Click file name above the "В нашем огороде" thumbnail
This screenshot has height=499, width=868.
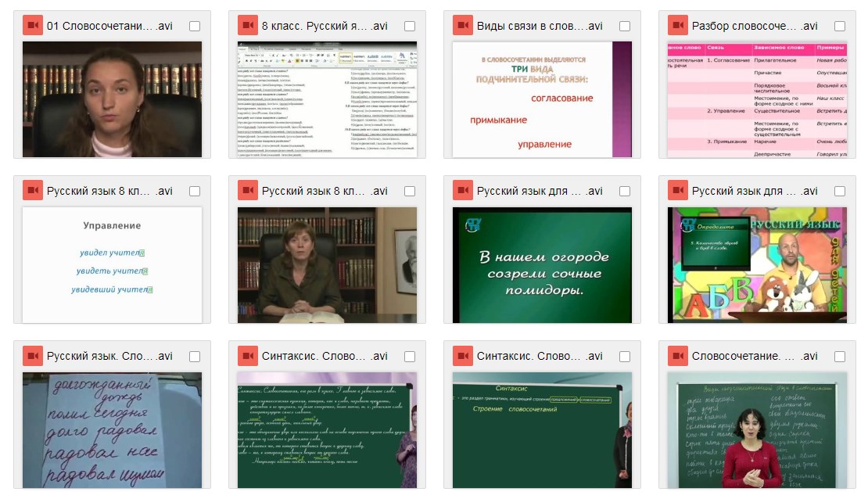point(540,191)
